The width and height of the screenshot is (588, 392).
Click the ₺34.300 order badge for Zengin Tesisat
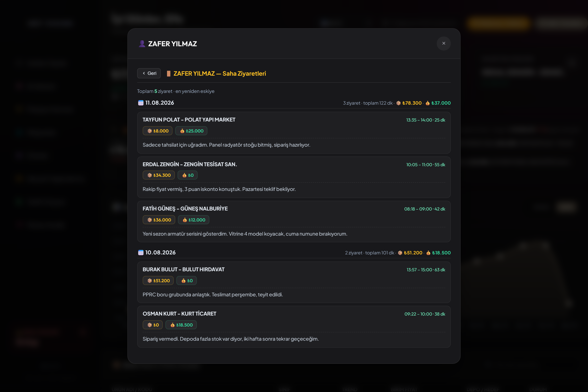[159, 175]
